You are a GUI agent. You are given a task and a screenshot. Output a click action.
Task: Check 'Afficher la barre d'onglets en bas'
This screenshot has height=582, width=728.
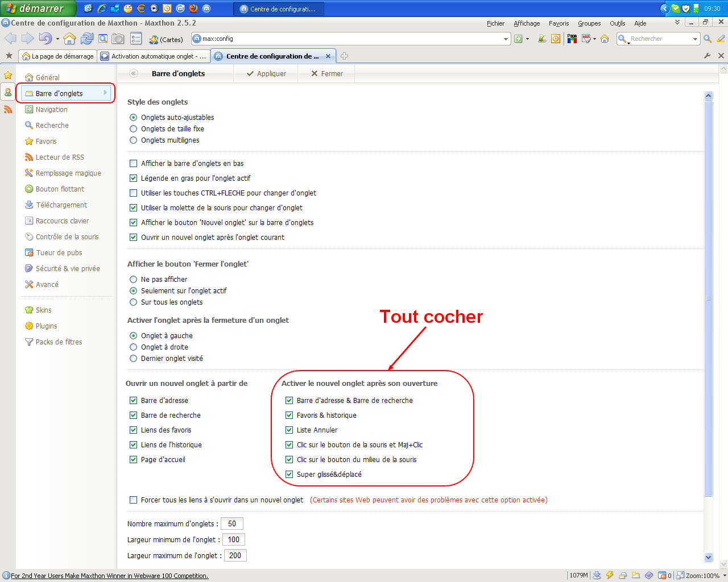pos(133,163)
